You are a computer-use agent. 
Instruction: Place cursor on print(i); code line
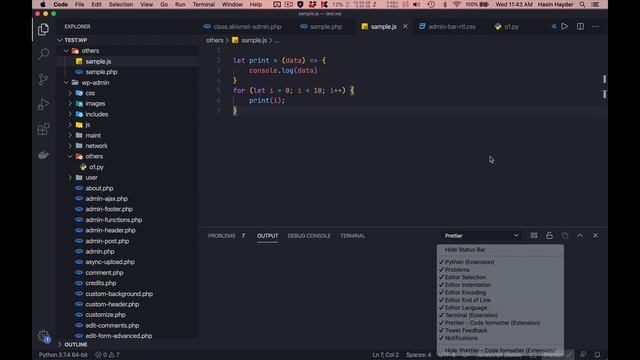click(x=267, y=100)
